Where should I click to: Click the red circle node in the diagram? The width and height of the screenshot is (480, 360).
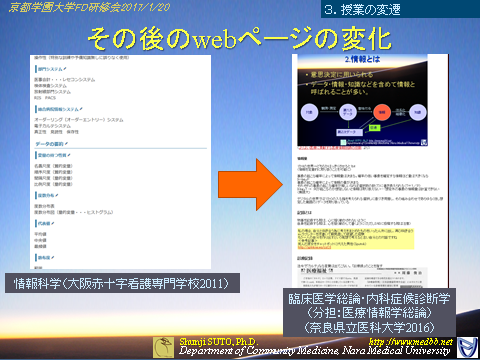382,112
